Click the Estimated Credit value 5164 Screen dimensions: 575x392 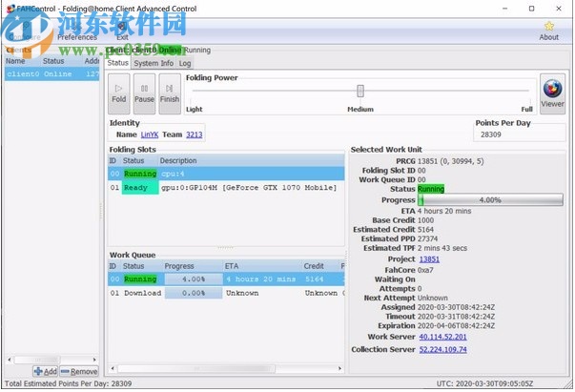click(x=425, y=230)
